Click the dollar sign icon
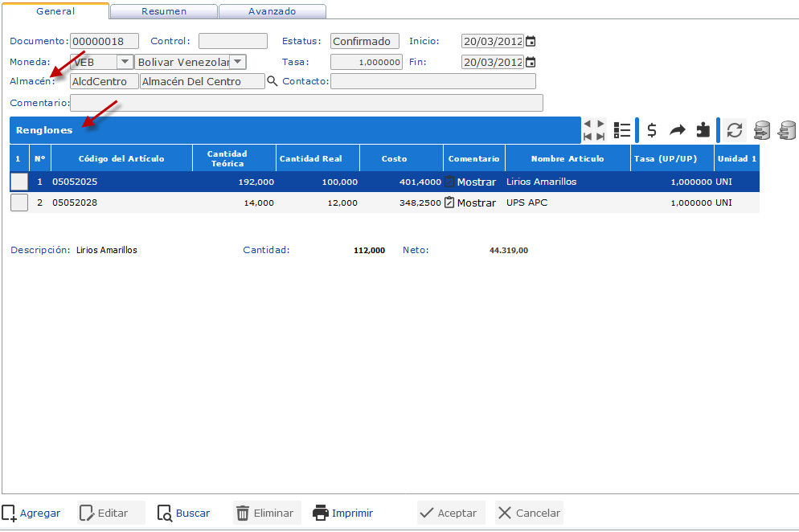 point(652,130)
